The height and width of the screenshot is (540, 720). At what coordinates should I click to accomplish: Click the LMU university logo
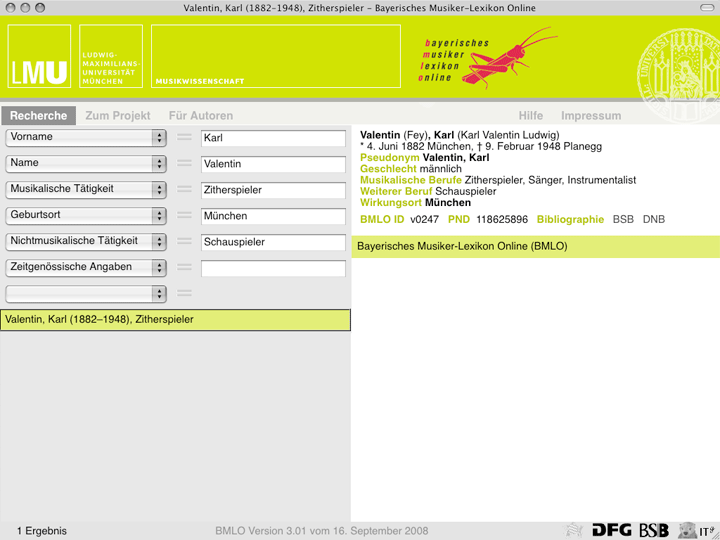pyautogui.click(x=40, y=58)
